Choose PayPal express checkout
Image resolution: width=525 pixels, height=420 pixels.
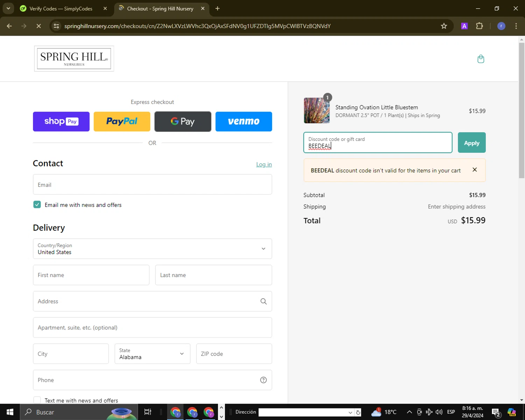[x=122, y=121]
